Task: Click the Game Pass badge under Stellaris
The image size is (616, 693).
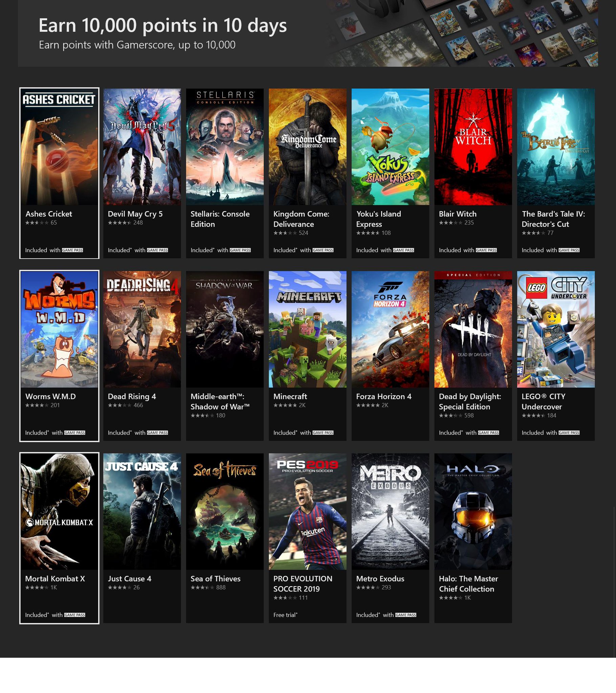Action: click(240, 250)
